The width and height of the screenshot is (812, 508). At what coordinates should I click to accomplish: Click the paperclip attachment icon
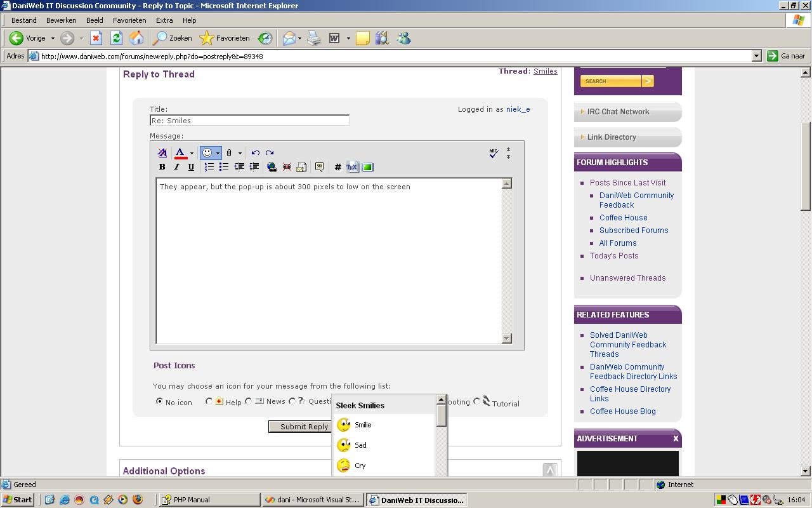(229, 153)
